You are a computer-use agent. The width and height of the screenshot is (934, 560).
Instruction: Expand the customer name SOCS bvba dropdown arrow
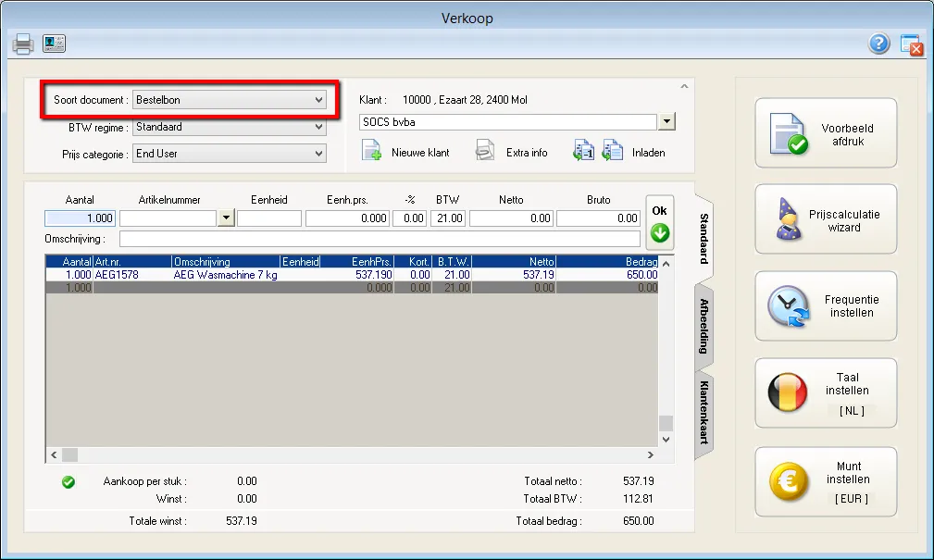point(666,122)
